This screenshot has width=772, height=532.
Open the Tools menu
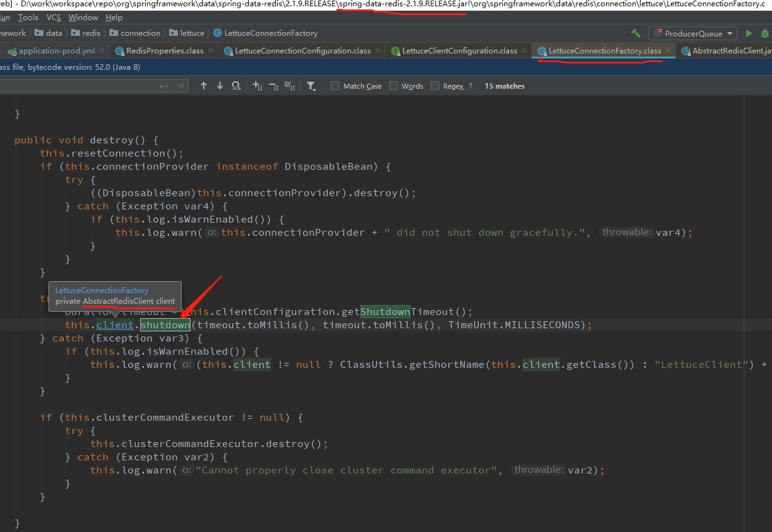[x=28, y=17]
